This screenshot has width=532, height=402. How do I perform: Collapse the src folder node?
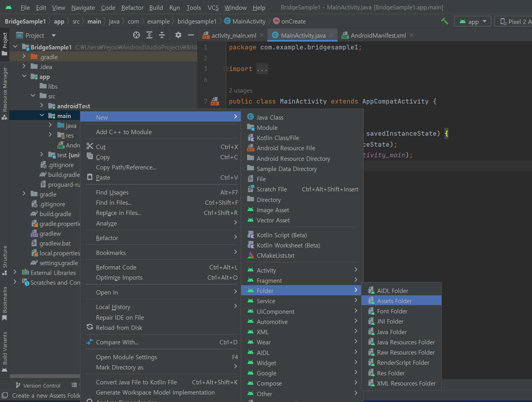click(x=33, y=96)
